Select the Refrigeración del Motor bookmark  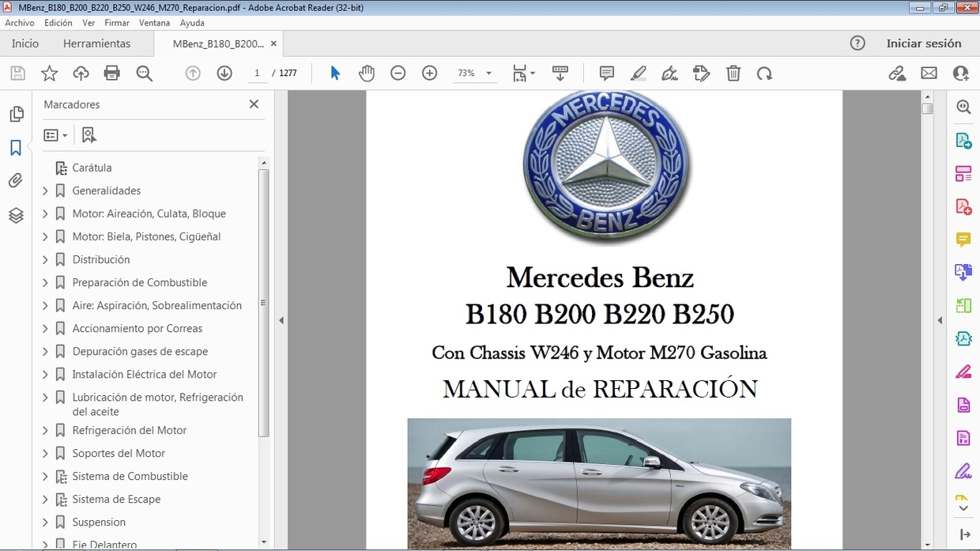pyautogui.click(x=130, y=430)
